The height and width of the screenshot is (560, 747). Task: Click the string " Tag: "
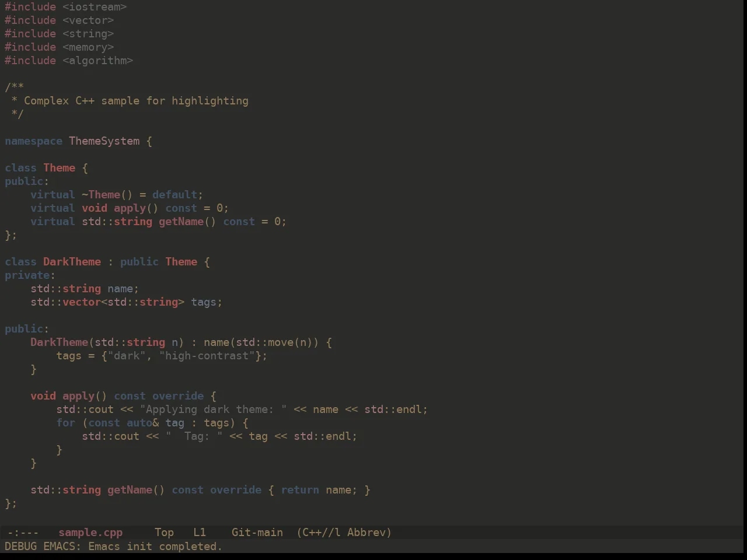(194, 436)
